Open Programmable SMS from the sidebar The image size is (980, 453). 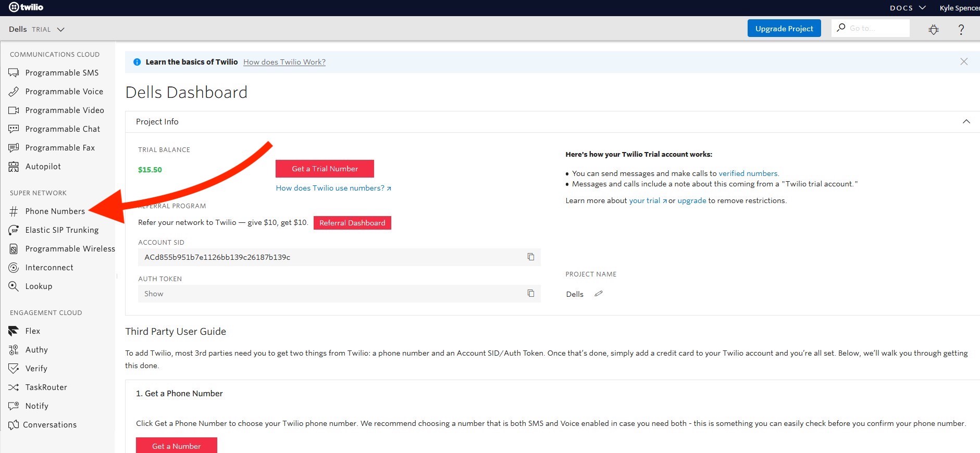[x=61, y=73]
